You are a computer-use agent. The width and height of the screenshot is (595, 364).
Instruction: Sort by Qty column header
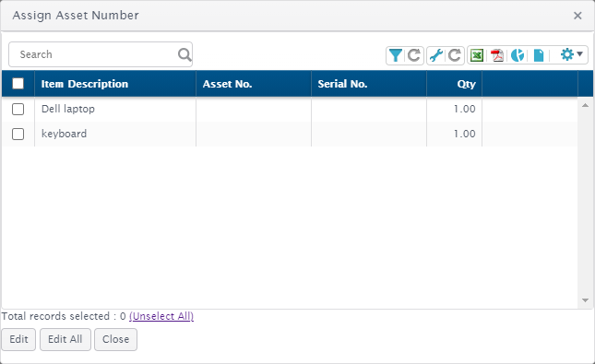[455, 84]
